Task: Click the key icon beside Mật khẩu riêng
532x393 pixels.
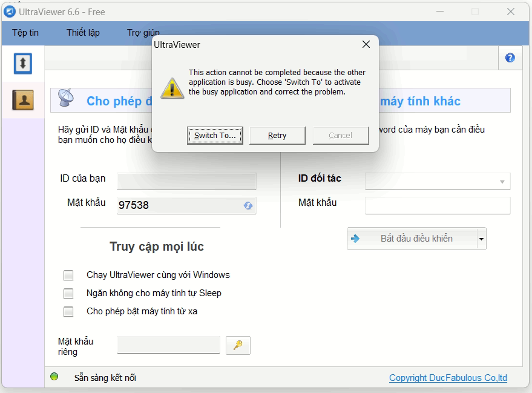Action: [x=238, y=345]
